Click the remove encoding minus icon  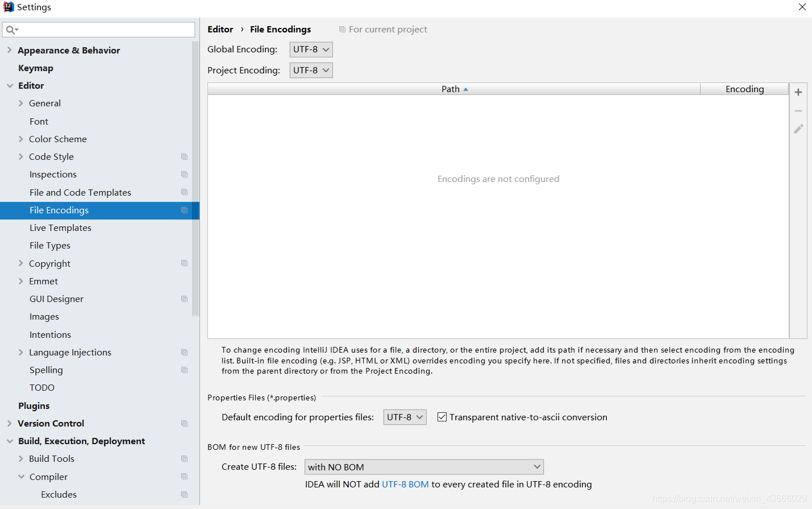click(x=798, y=111)
